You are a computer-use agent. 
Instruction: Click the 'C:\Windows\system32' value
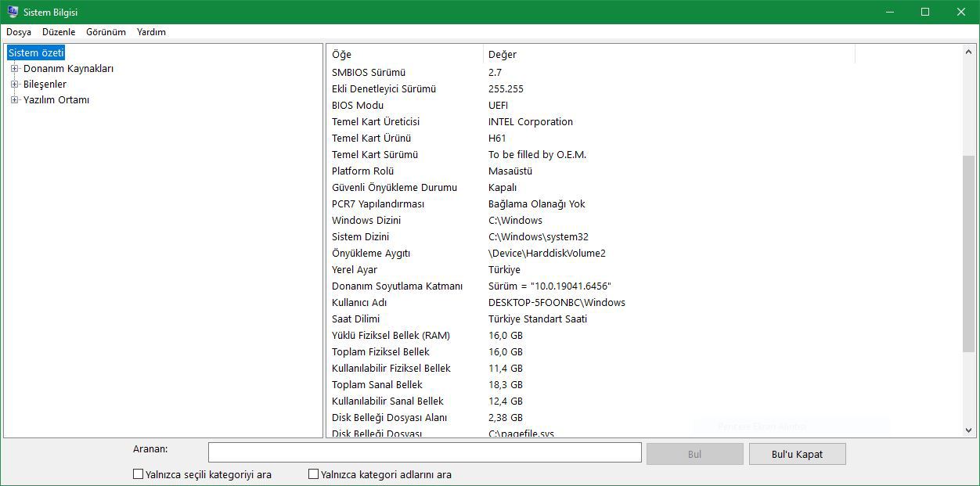(539, 237)
